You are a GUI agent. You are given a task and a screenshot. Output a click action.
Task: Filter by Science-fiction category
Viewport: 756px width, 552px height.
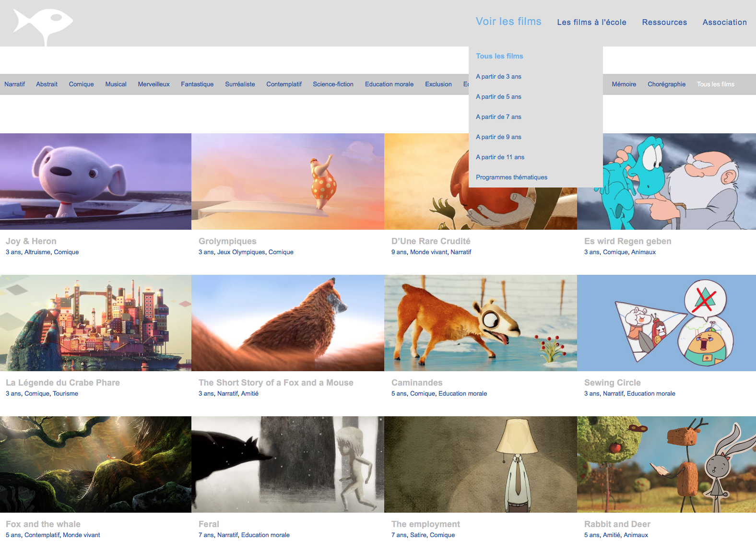point(333,84)
